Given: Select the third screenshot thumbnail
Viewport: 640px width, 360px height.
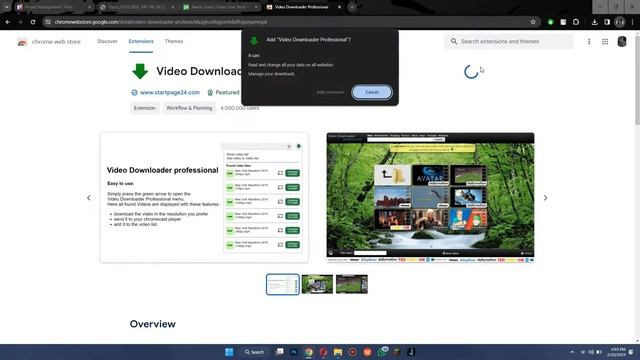Looking at the screenshot, I should [352, 284].
